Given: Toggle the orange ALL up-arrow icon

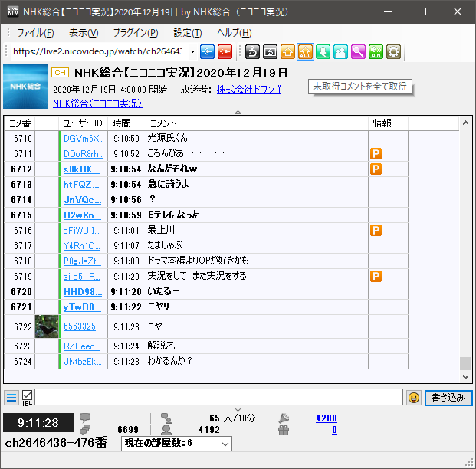Looking at the screenshot, I should click(305, 51).
